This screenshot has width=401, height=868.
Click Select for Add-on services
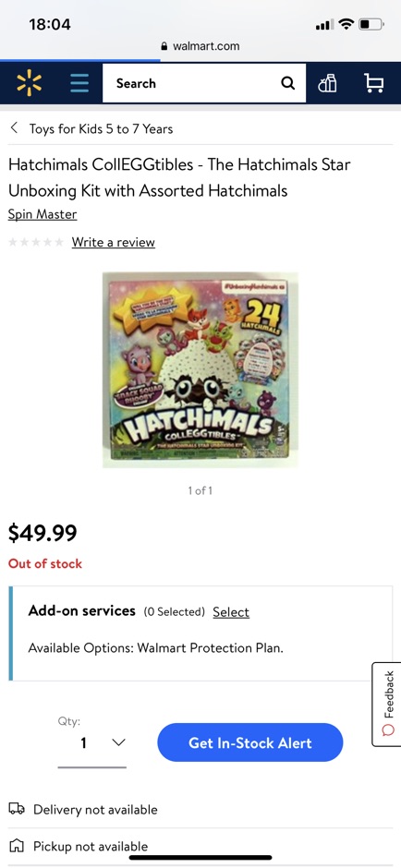tap(231, 611)
